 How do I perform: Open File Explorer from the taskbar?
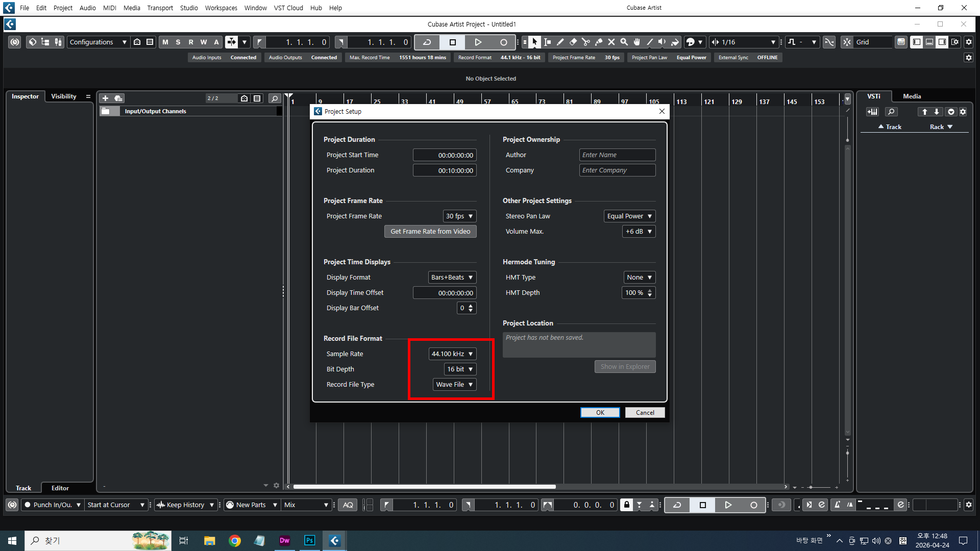point(210,540)
